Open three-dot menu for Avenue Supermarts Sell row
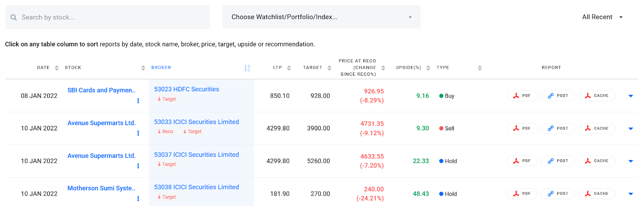 point(138,133)
